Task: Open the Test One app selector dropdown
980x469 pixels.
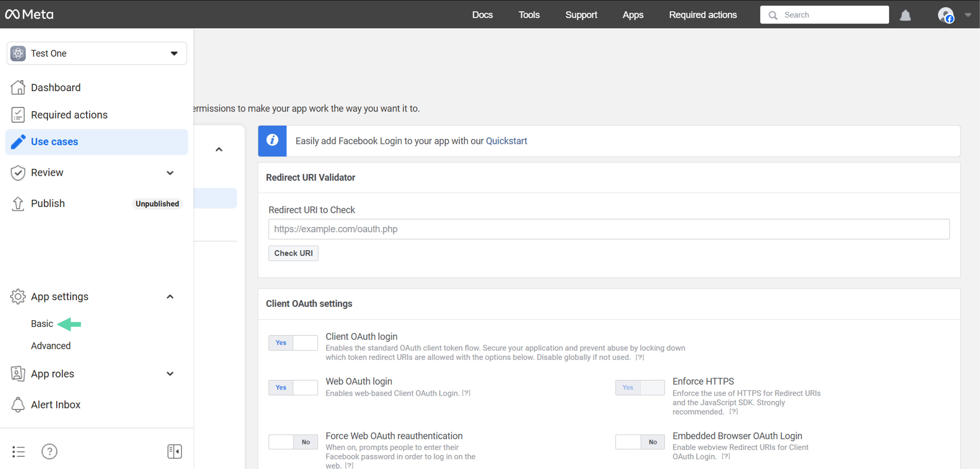Action: click(97, 53)
